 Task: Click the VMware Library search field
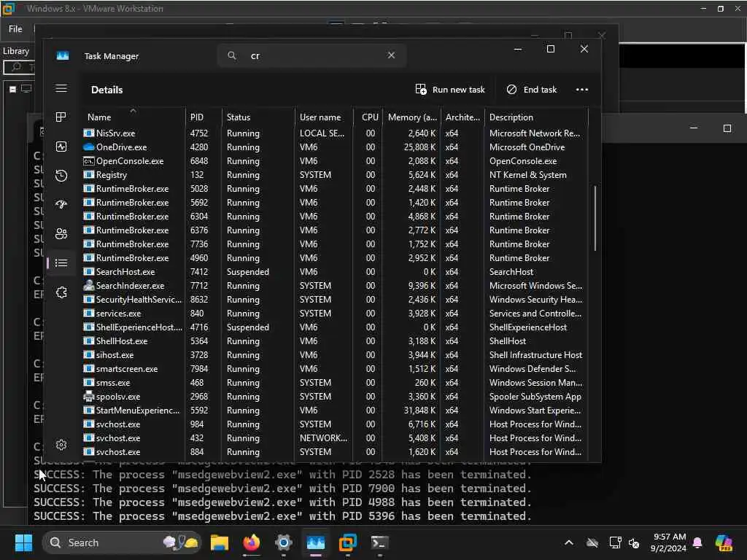click(20, 67)
